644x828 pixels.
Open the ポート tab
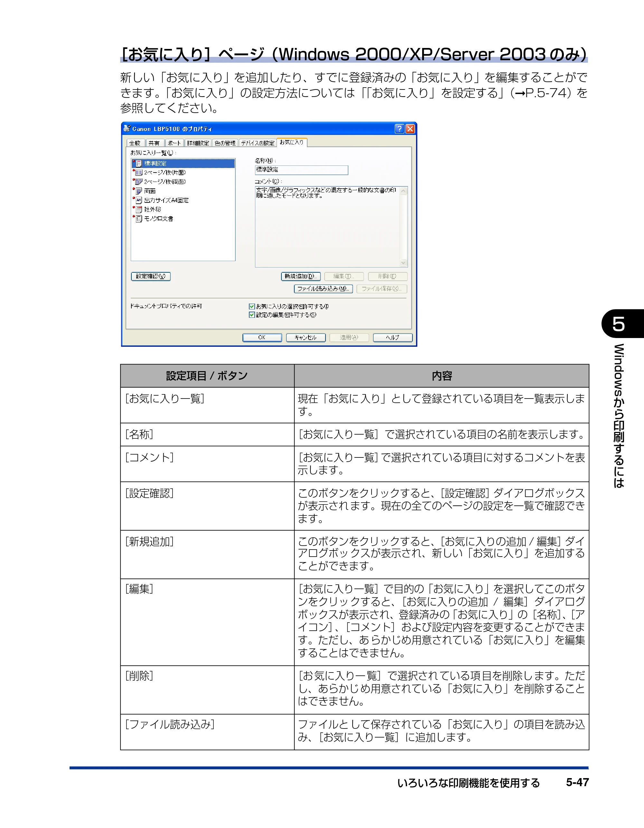pos(174,143)
